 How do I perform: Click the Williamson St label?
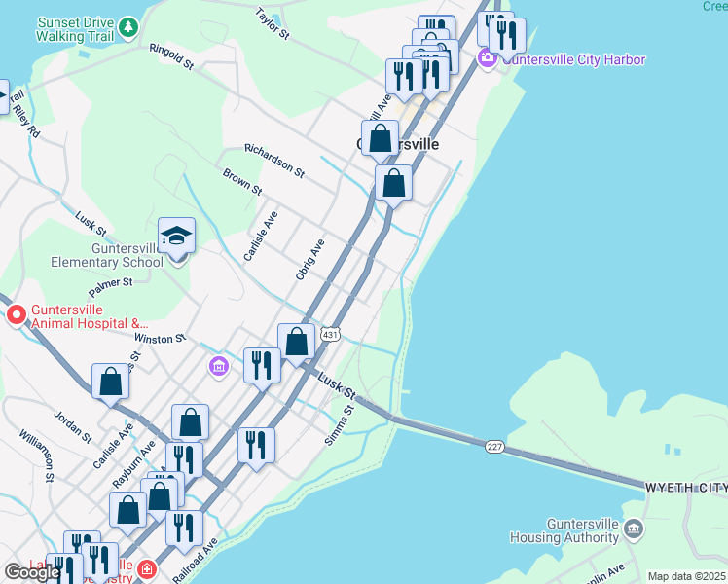coord(37,456)
